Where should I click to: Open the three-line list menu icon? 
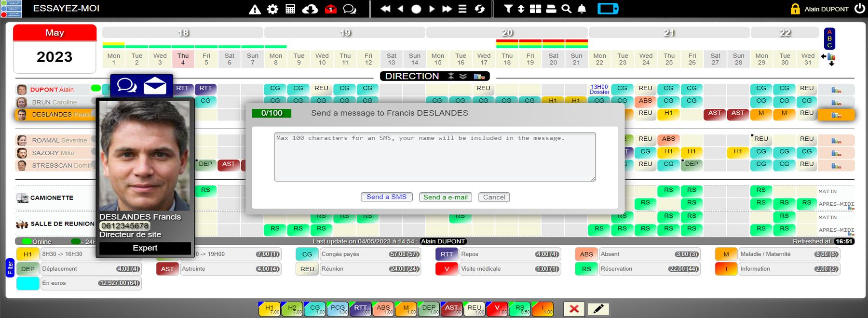(x=462, y=9)
